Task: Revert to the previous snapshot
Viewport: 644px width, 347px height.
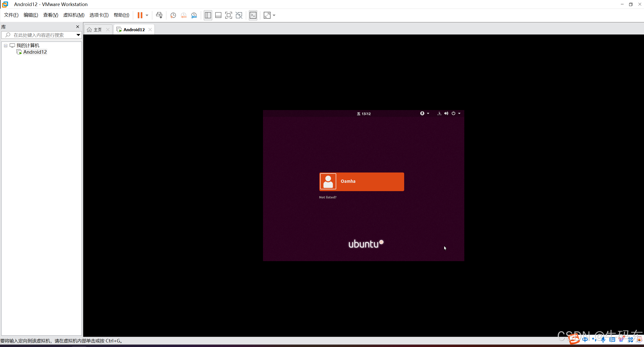Action: [x=183, y=15]
